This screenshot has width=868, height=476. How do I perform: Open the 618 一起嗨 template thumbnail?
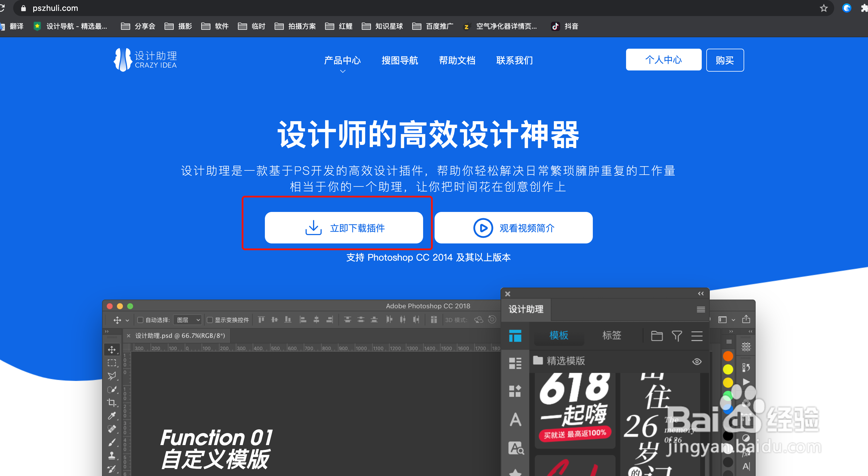575,410
